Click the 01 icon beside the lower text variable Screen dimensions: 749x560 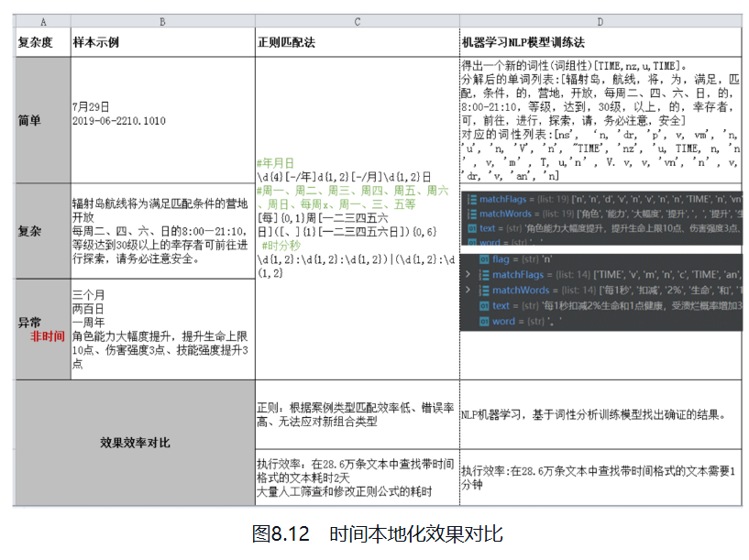[x=484, y=305]
